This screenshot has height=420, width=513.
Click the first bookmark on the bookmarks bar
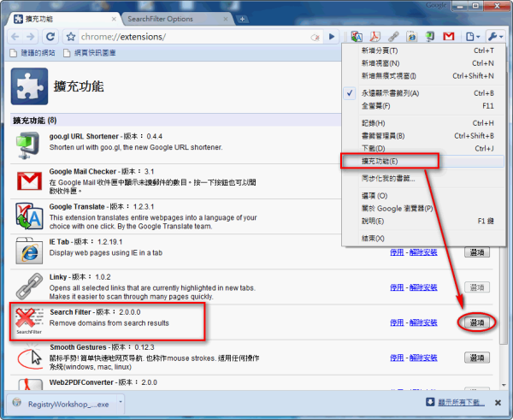tap(32, 53)
